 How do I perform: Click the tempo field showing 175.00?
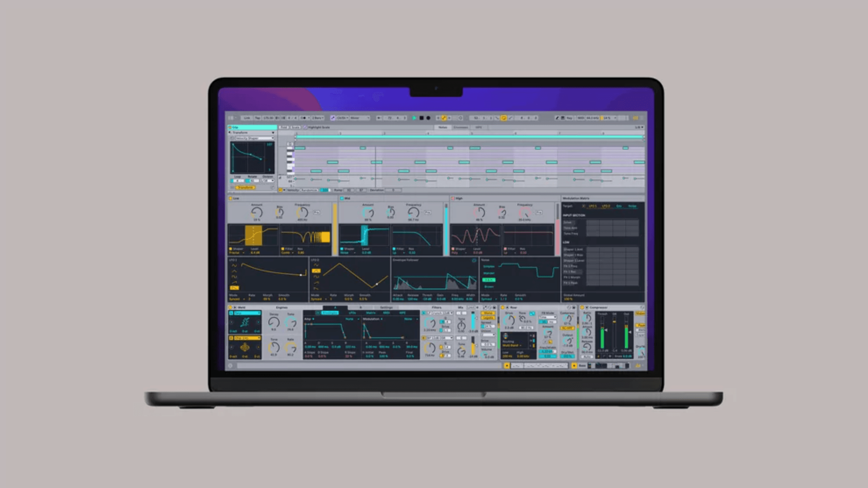[x=268, y=118]
